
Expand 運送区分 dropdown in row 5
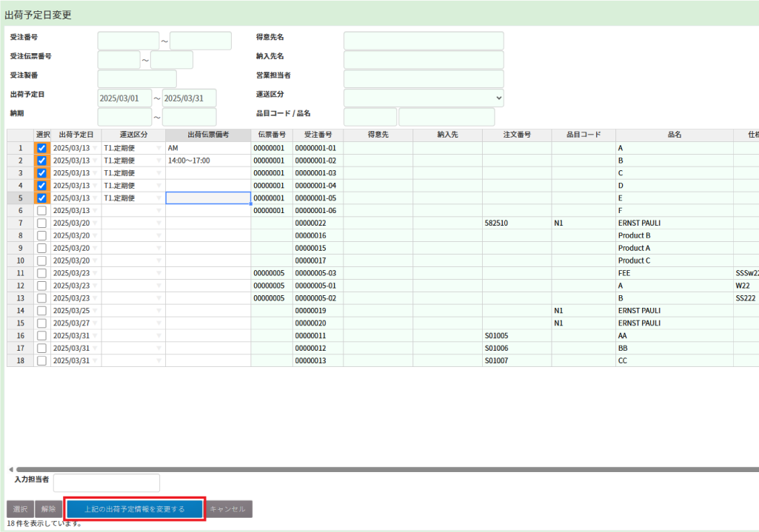point(158,198)
